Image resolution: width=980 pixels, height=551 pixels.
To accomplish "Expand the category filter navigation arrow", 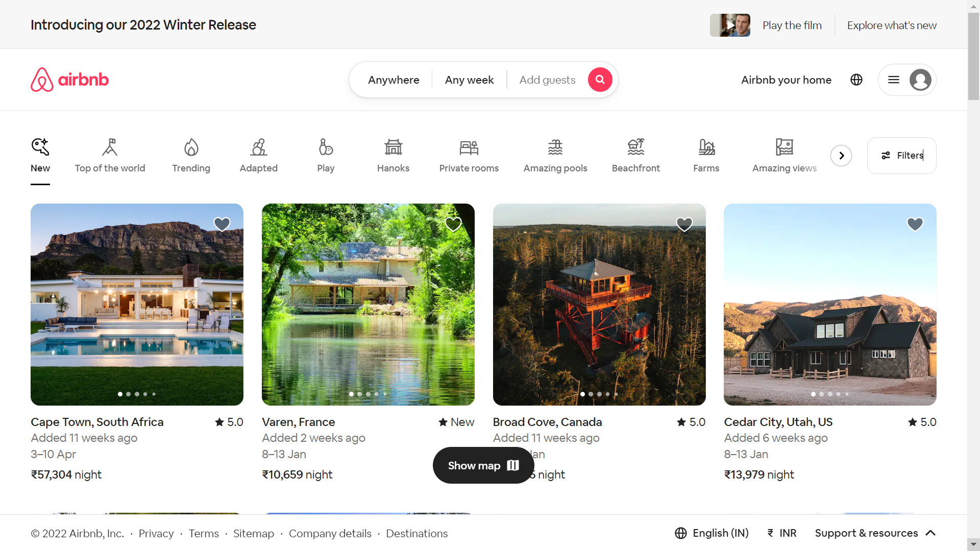I will click(841, 156).
